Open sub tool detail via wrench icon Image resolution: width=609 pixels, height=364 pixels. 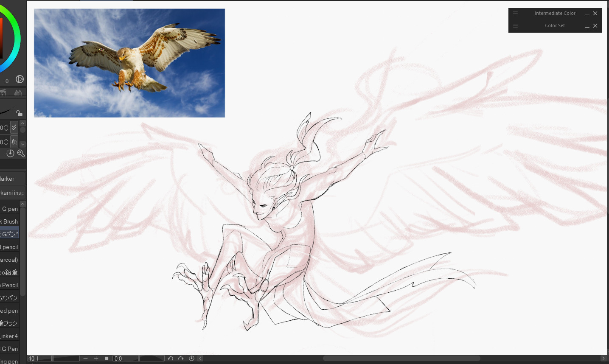(x=21, y=154)
